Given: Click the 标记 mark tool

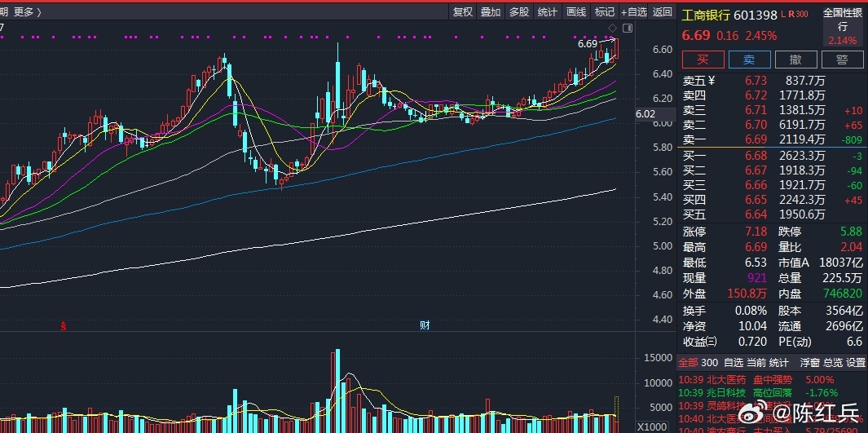Looking at the screenshot, I should (605, 11).
